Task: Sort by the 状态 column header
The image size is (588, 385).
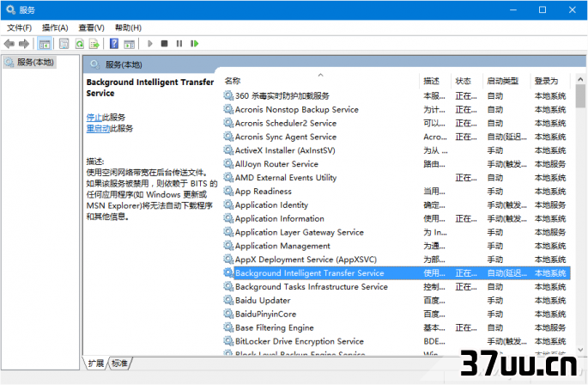Action: (x=466, y=81)
